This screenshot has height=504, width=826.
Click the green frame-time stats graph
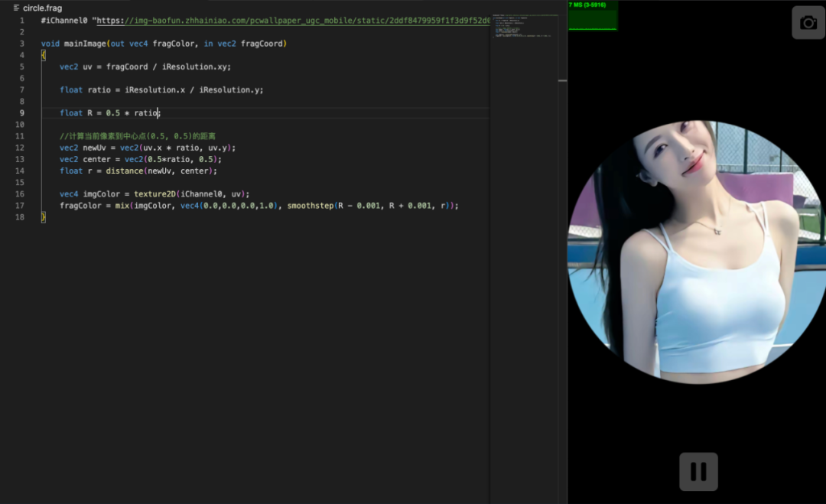coord(593,17)
